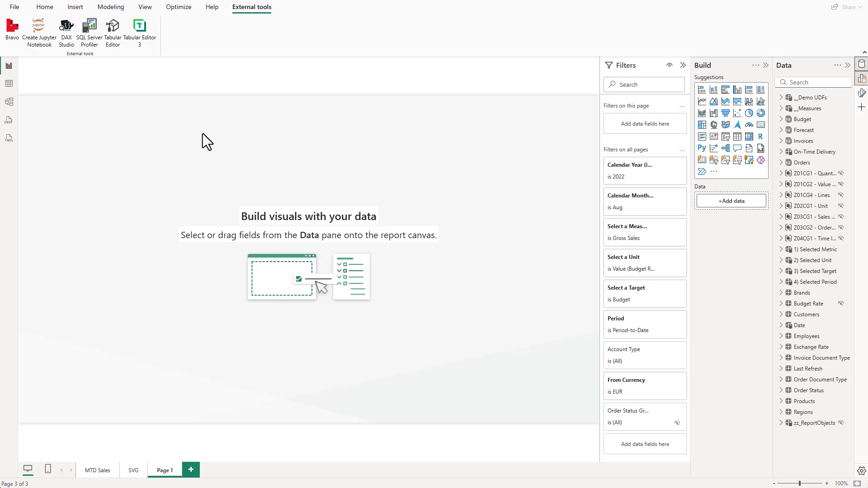
Task: Toggle hidden icon for Z02CG1 - Unit table
Action: (x=841, y=206)
